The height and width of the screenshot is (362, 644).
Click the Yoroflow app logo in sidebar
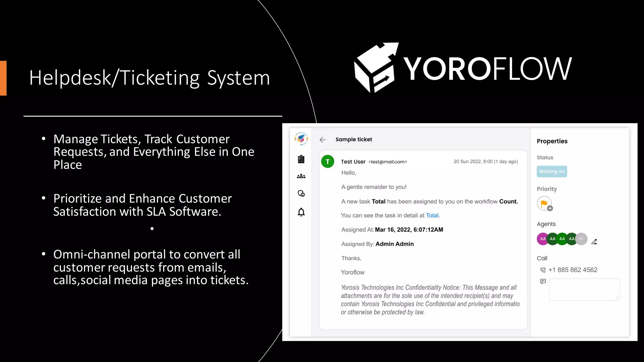pos(301,139)
